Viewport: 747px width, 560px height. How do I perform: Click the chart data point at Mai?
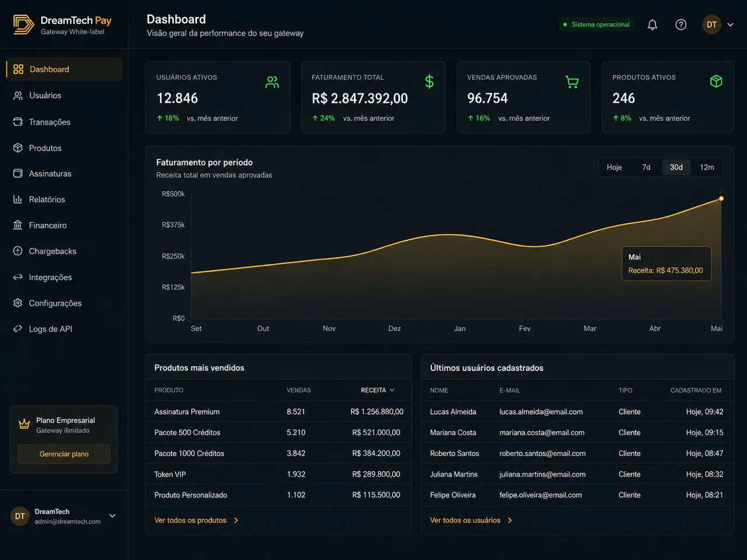tap(721, 199)
